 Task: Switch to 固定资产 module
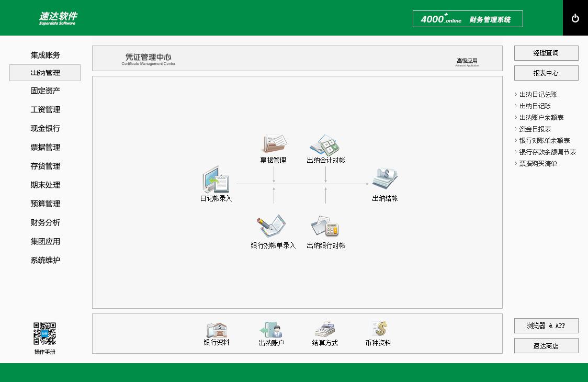click(45, 91)
